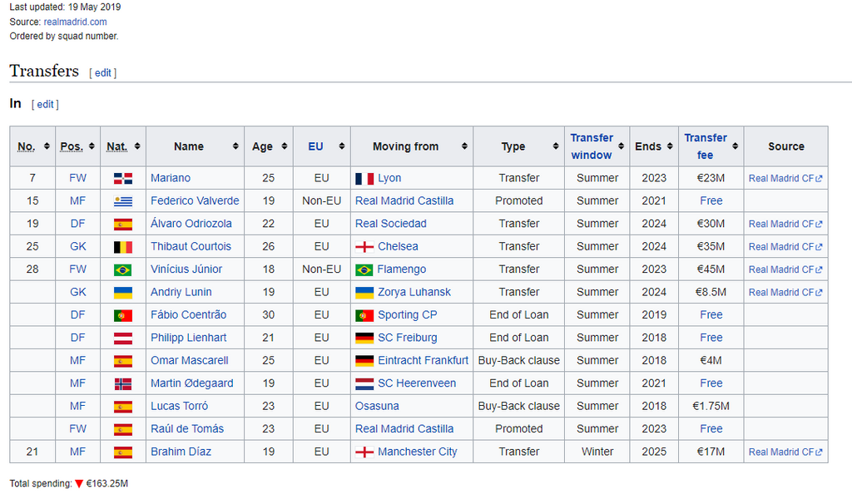Sort table by Name column arrows
852x504 pixels.
pyautogui.click(x=235, y=146)
